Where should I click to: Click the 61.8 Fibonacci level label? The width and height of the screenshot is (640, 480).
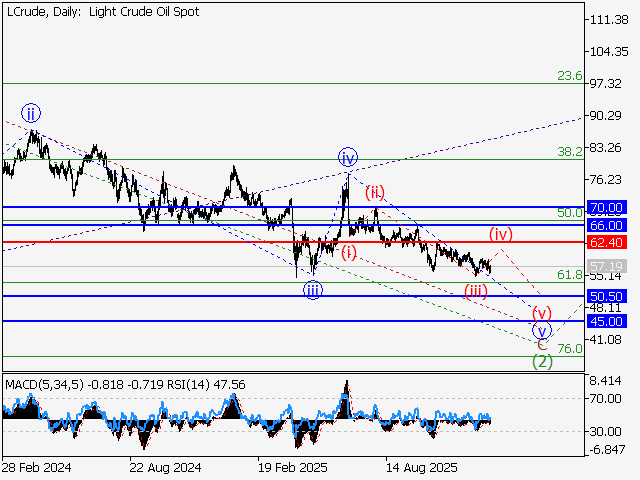(569, 275)
